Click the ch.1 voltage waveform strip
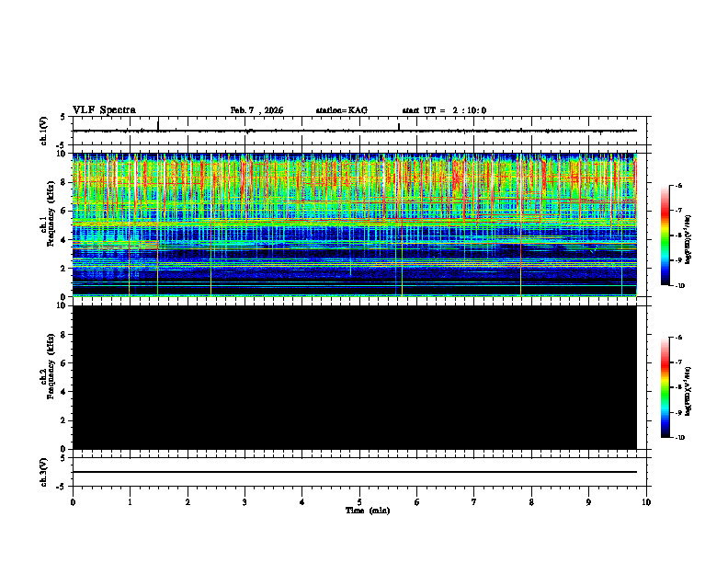Viewport: 728px width, 563px height. click(355, 131)
